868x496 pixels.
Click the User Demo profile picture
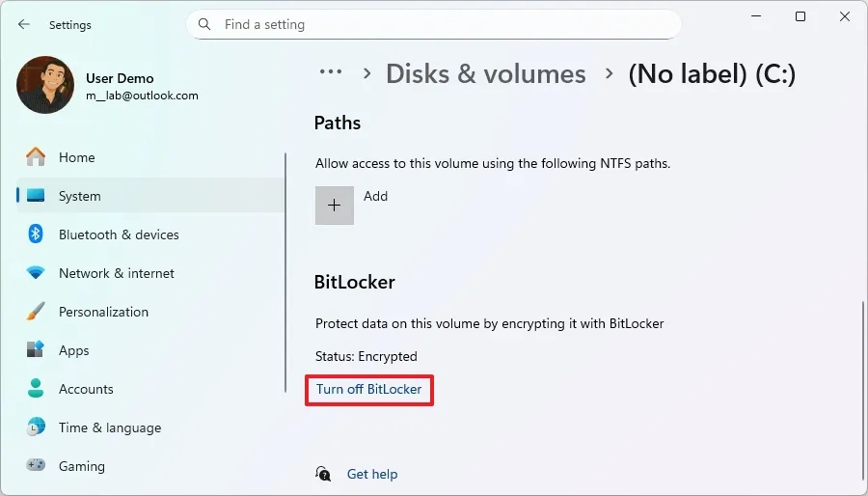tap(45, 86)
